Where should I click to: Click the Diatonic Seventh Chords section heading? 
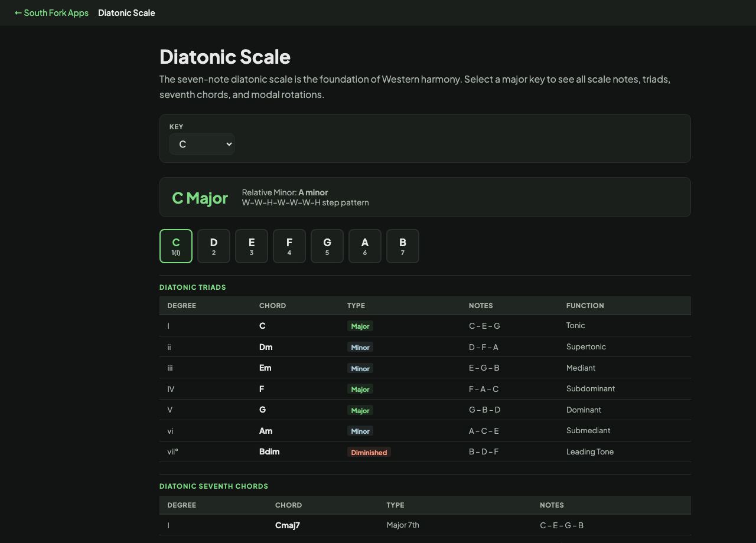[x=214, y=486]
